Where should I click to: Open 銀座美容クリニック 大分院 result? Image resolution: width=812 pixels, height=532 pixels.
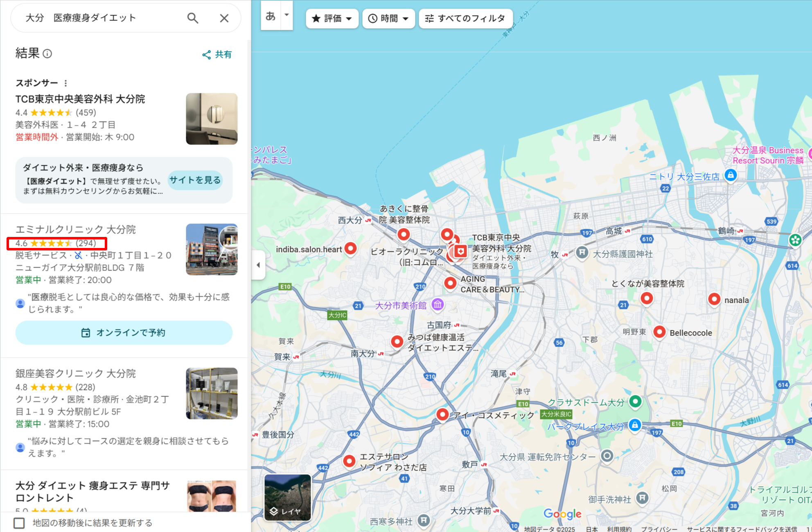coord(76,373)
